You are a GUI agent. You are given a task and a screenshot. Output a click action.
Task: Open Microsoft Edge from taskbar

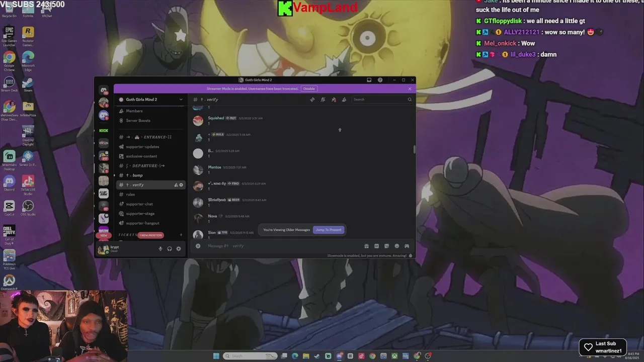click(x=295, y=356)
